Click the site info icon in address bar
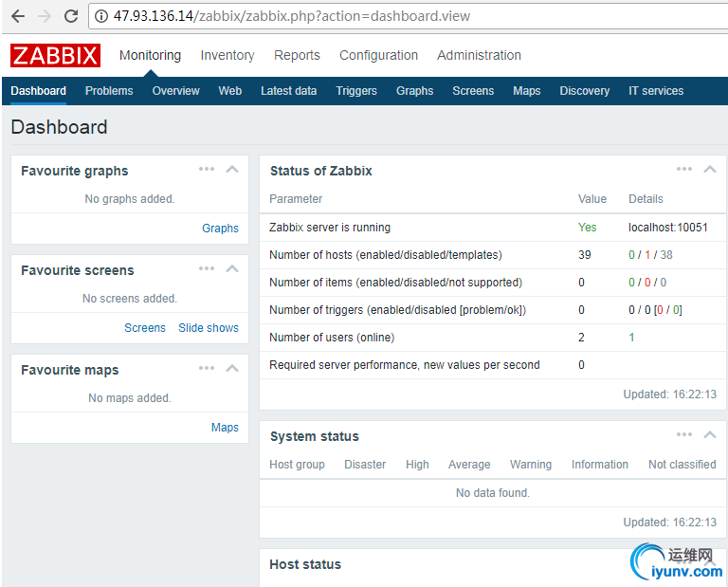Image resolution: width=728 pixels, height=587 pixels. click(x=100, y=16)
